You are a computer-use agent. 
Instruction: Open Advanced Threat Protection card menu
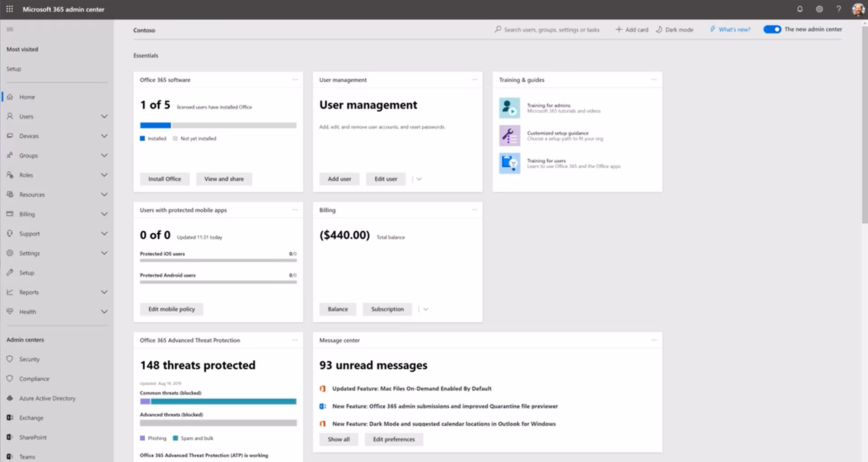point(295,340)
